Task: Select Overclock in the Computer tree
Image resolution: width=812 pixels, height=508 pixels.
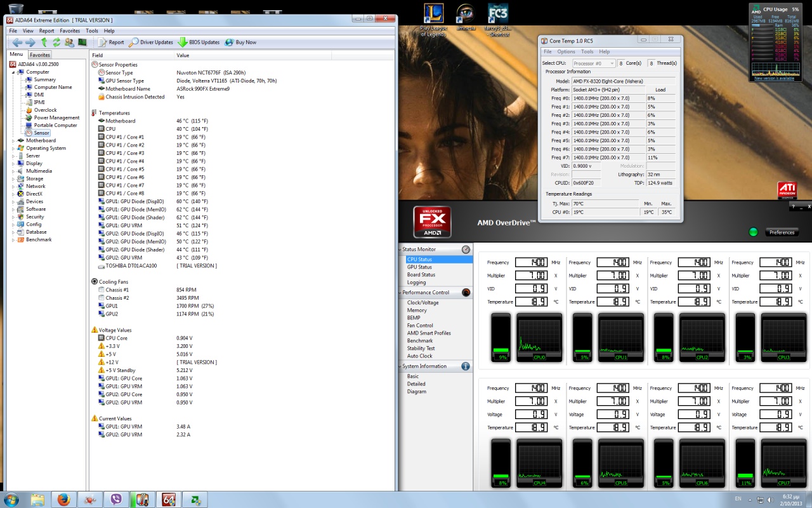Action: coord(45,110)
